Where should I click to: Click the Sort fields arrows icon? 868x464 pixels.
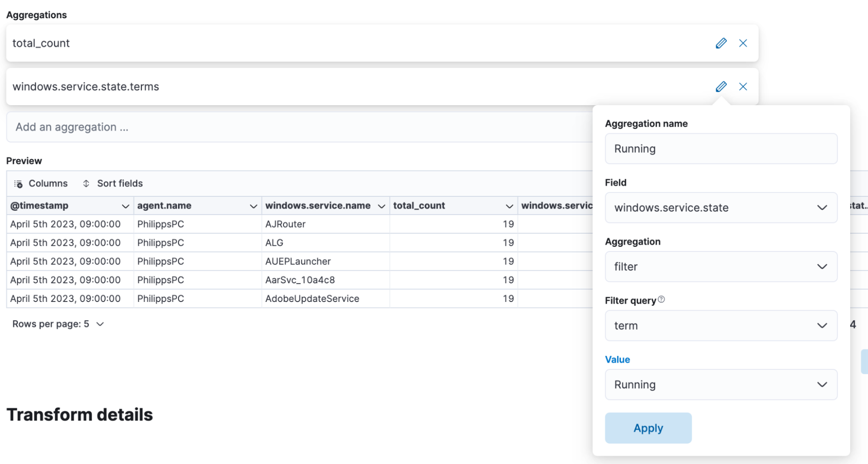click(x=86, y=184)
